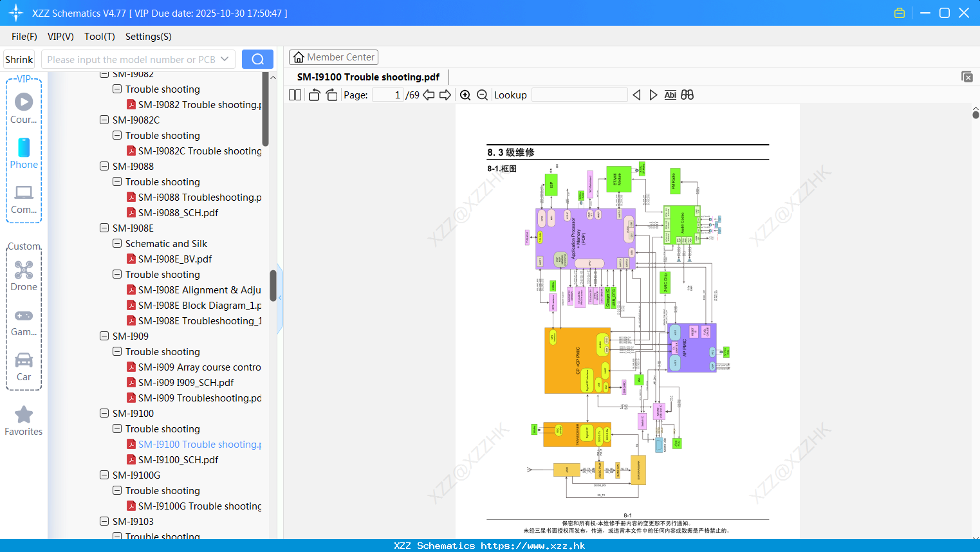980x552 pixels.
Task: Find previous lookup match
Action: (x=636, y=95)
